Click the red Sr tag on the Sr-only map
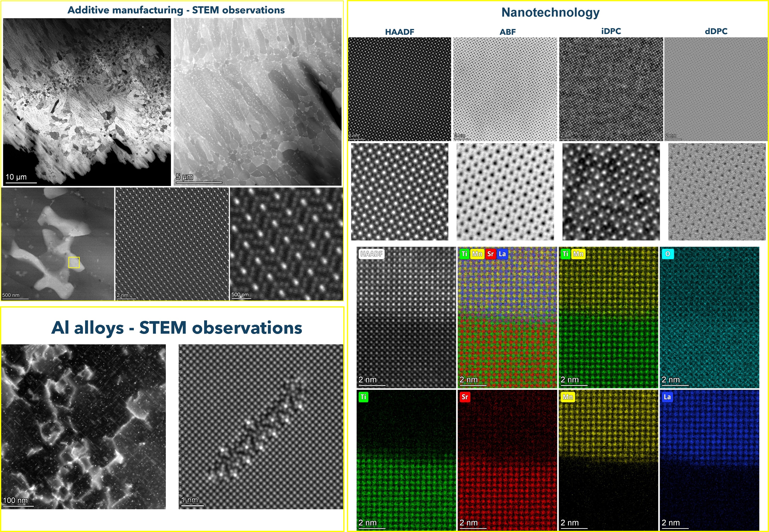 [x=465, y=397]
